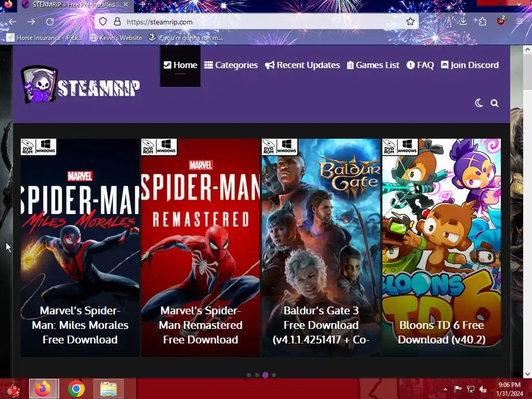The image size is (532, 399).
Task: Select the fourth carousel slide dot
Action: click(274, 375)
